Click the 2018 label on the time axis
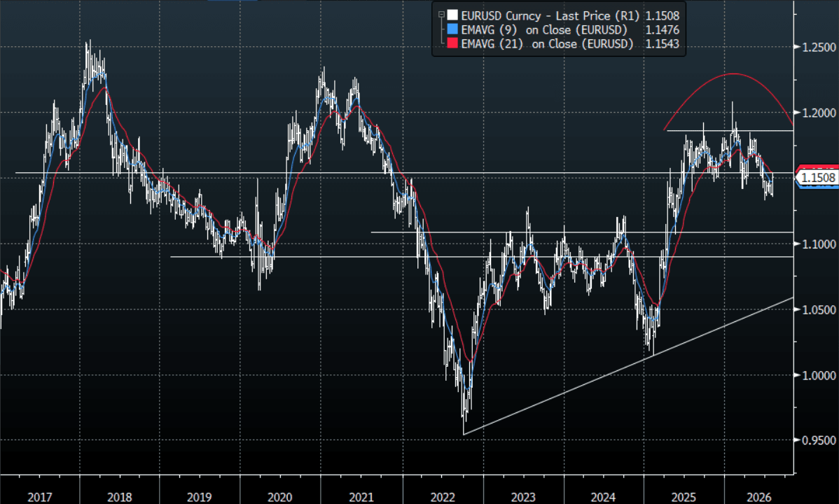Screen dimensions: 839x504 pyautogui.click(x=119, y=497)
